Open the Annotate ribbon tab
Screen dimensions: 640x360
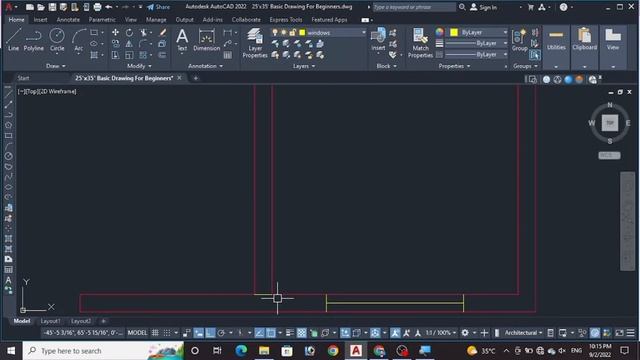[x=68, y=20]
